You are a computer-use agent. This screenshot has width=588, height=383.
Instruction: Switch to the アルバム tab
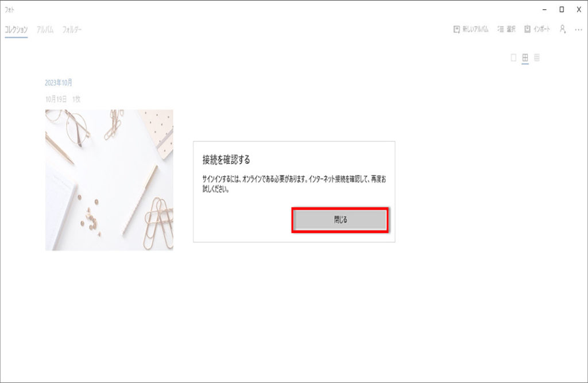[45, 29]
